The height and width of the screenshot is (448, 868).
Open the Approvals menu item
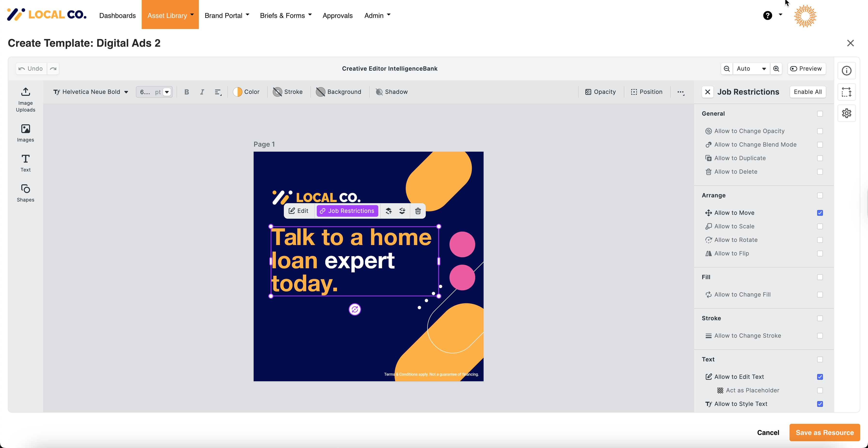click(337, 15)
